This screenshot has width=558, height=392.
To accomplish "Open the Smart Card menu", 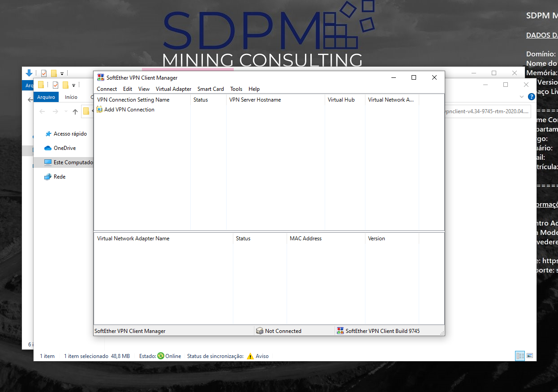I will (210, 89).
